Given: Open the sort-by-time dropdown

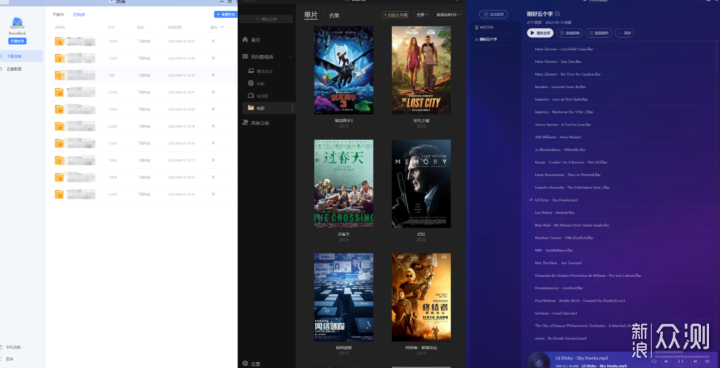Looking at the screenshot, I should click(x=447, y=15).
